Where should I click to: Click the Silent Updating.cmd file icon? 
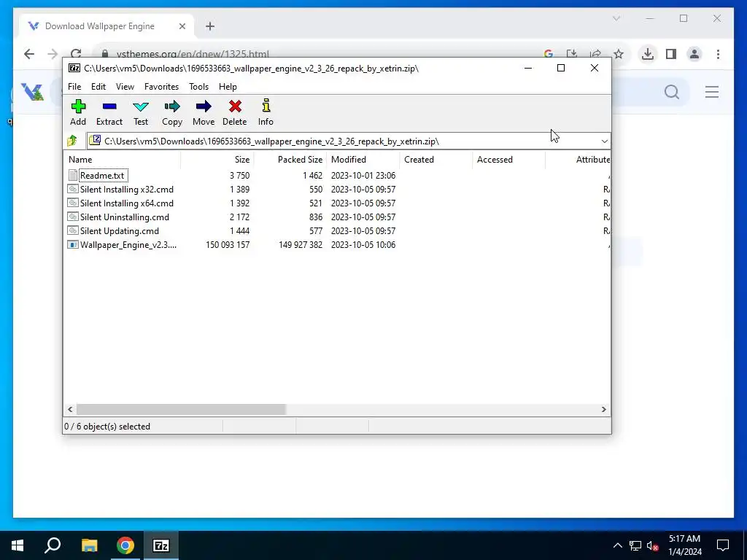(x=72, y=230)
